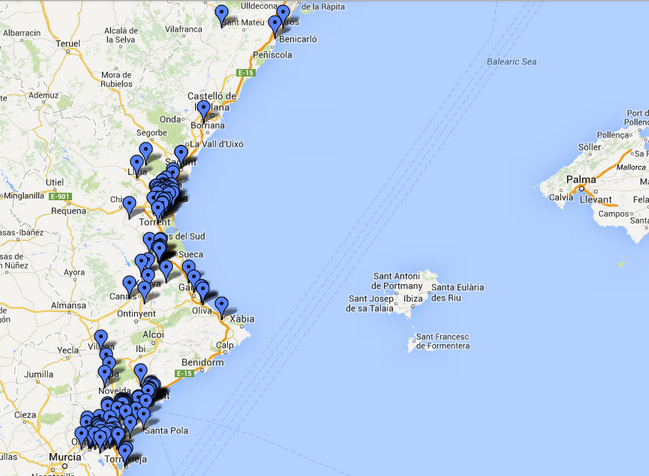Click the blue marker beside Sant Mateu
Viewport: 649px width, 476px height.
[222, 16]
